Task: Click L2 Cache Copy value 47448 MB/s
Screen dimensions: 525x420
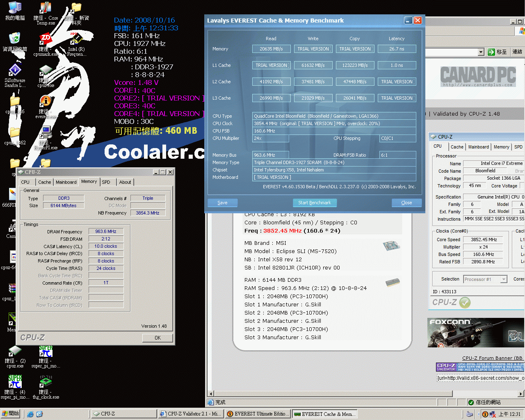Action: (355, 82)
